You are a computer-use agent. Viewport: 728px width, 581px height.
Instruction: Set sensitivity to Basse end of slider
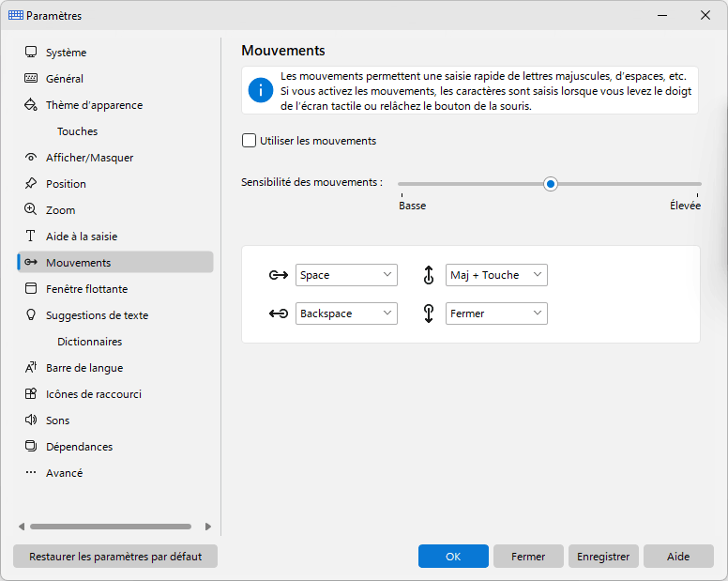(x=402, y=184)
